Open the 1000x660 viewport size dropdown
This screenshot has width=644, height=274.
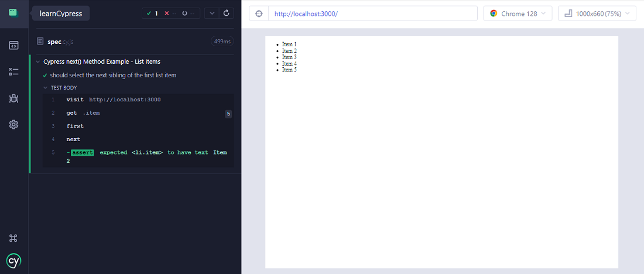tap(597, 13)
